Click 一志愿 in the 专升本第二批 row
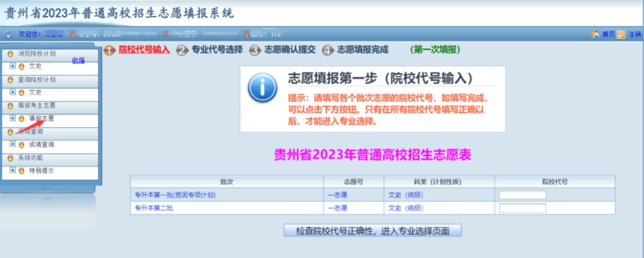The height and width of the screenshot is (258, 644). [x=337, y=208]
